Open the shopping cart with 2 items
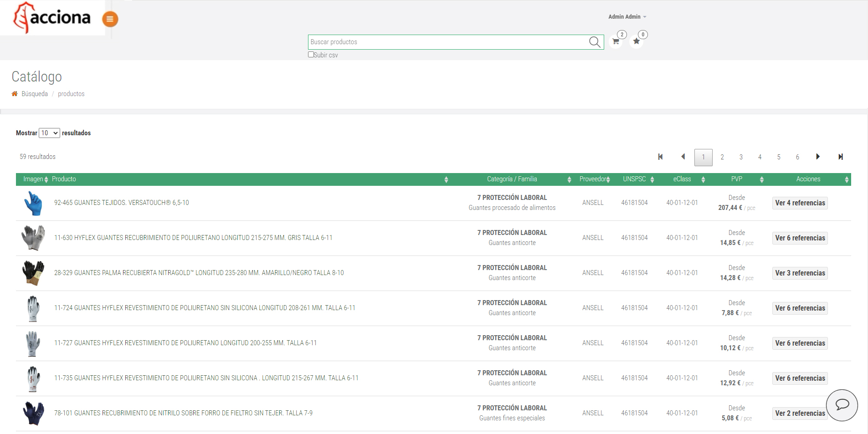 click(x=615, y=41)
